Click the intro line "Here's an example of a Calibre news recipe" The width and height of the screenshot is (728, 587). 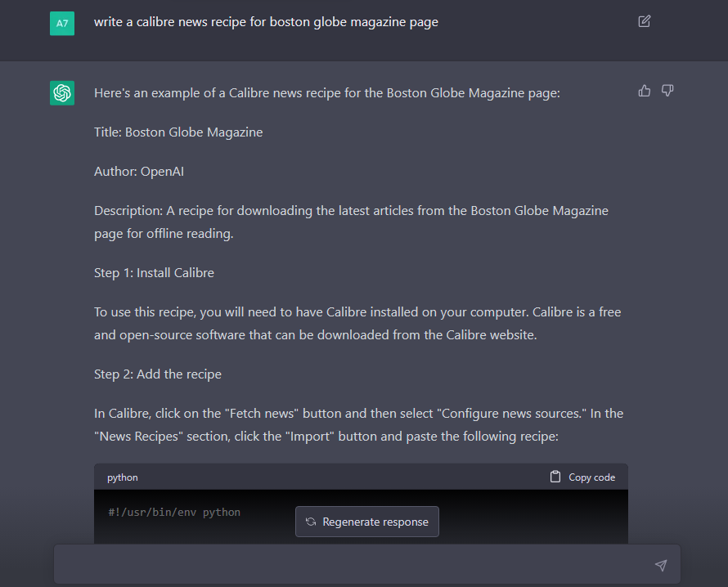pos(327,93)
